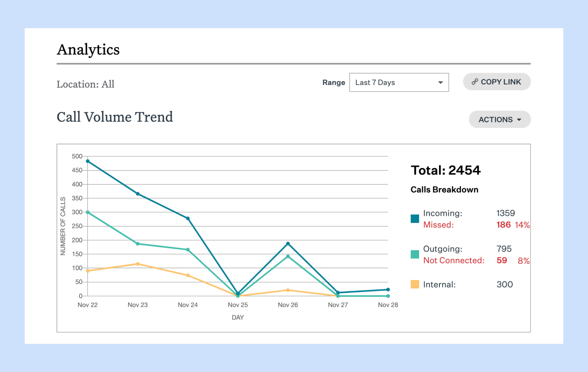Viewport: 588px width, 372px height.
Task: Click the Call Volume Trend section title
Action: click(x=114, y=117)
